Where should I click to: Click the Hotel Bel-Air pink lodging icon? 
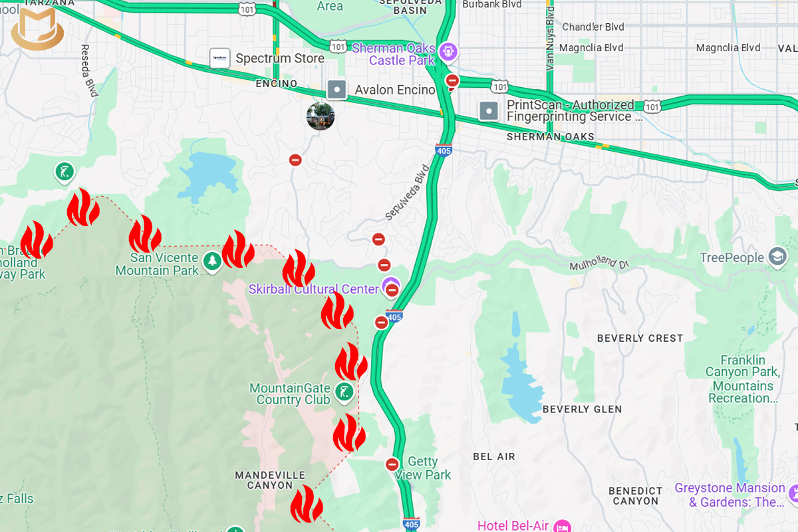[x=563, y=526]
